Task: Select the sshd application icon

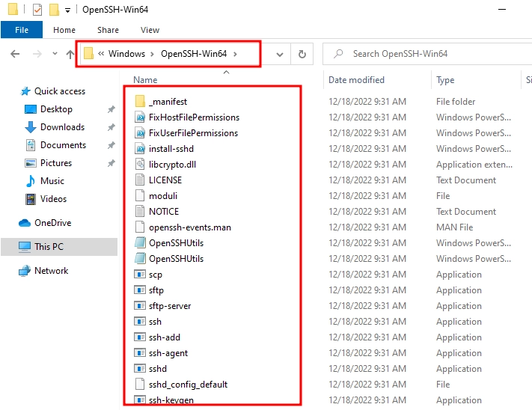Action: [x=140, y=369]
